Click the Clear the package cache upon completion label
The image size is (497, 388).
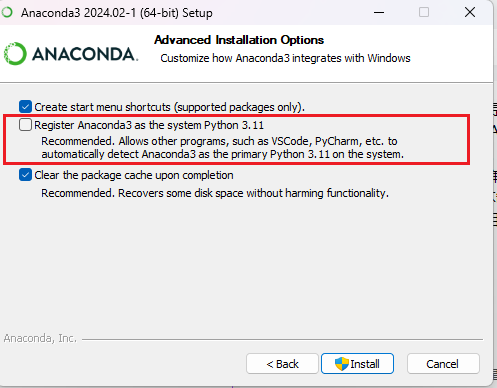point(134,175)
